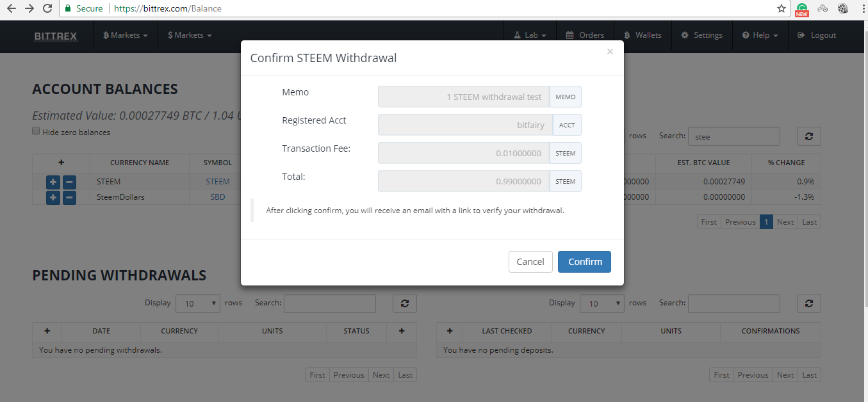Image resolution: width=868 pixels, height=402 pixels.
Task: Expand the Help menu
Action: pos(760,35)
